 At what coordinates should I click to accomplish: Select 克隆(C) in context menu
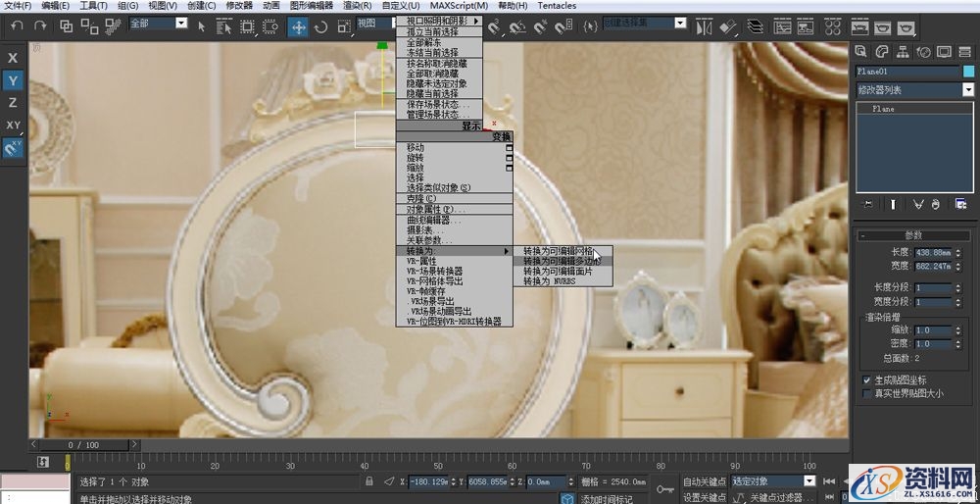[x=455, y=198]
